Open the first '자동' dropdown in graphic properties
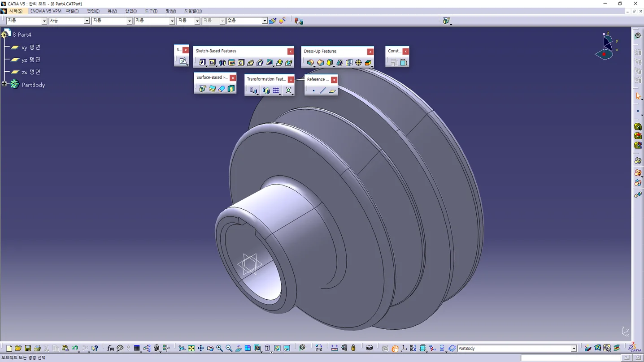644x362 pixels. point(44,21)
